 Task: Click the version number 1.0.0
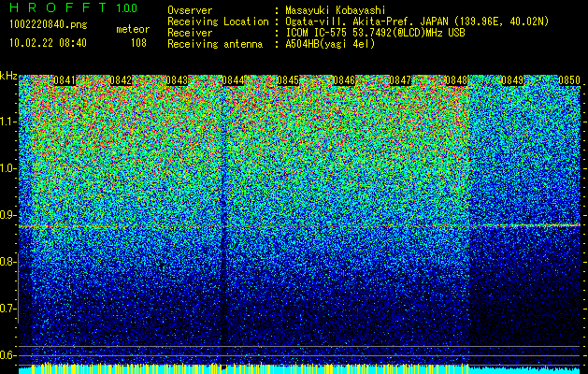(127, 8)
